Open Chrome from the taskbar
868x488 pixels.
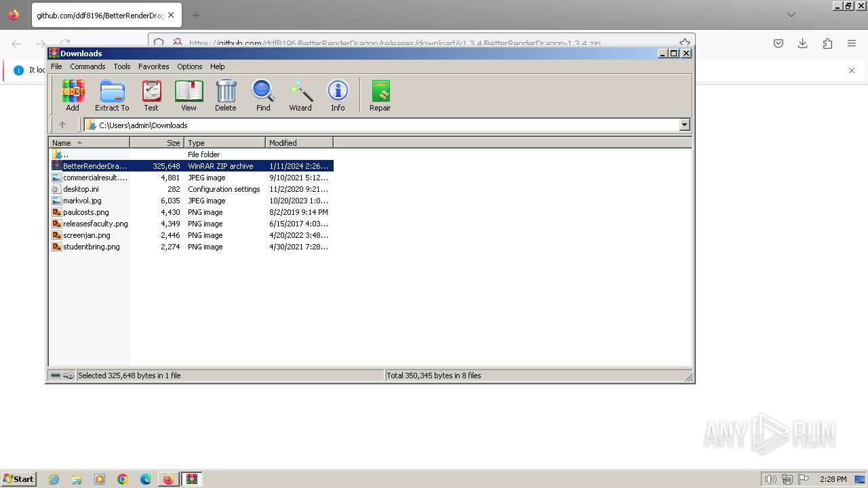pos(123,479)
